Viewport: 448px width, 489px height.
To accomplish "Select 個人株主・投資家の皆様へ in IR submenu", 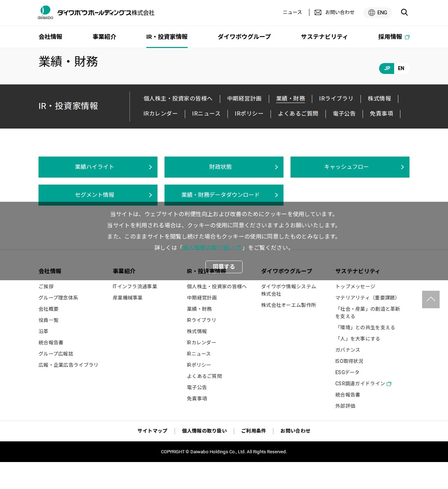I will pyautogui.click(x=178, y=99).
